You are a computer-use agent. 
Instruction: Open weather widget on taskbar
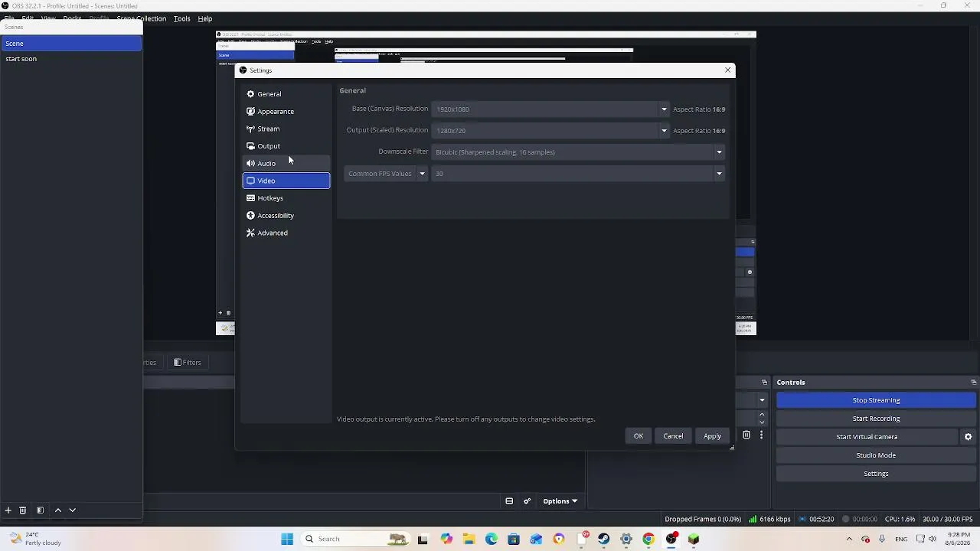[x=34, y=540]
